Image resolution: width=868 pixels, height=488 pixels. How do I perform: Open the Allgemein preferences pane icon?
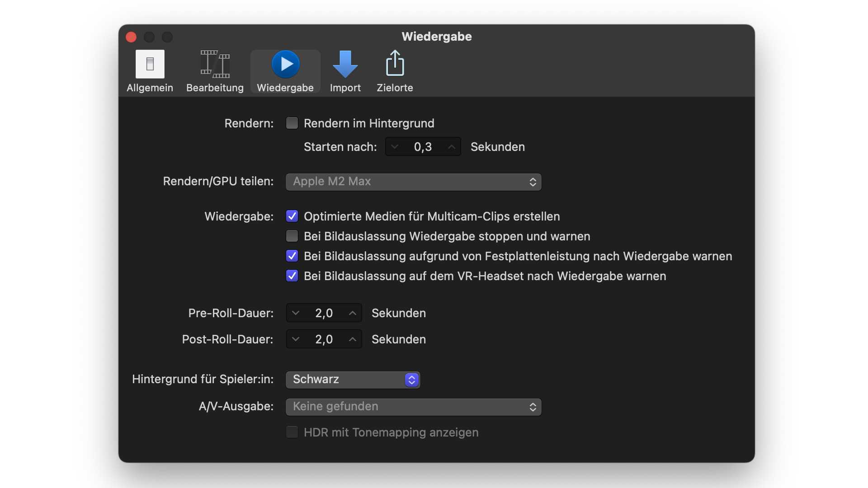point(150,65)
